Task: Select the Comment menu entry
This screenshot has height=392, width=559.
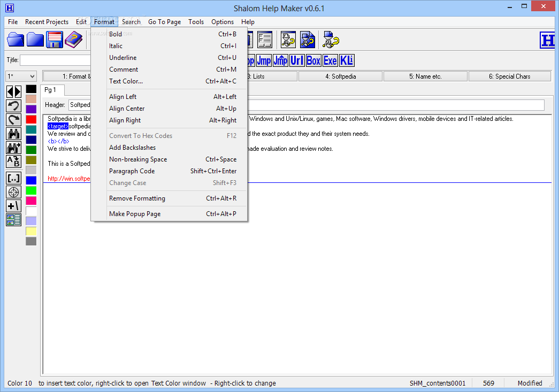Action: (x=170, y=69)
